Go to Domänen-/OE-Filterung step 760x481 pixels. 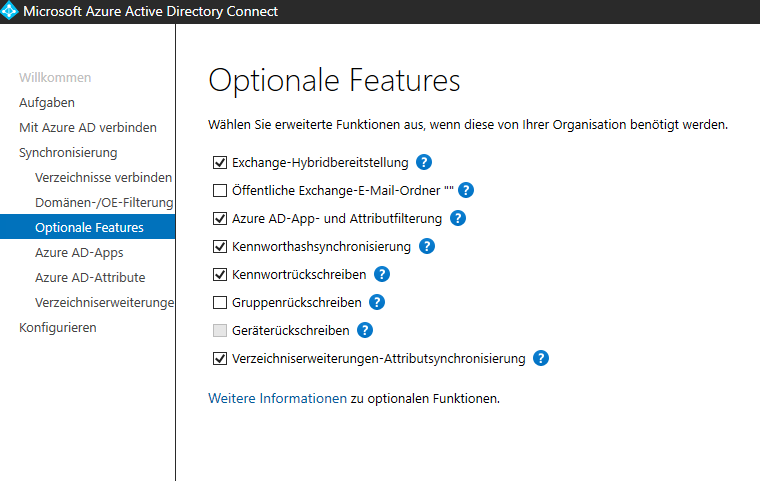click(104, 203)
